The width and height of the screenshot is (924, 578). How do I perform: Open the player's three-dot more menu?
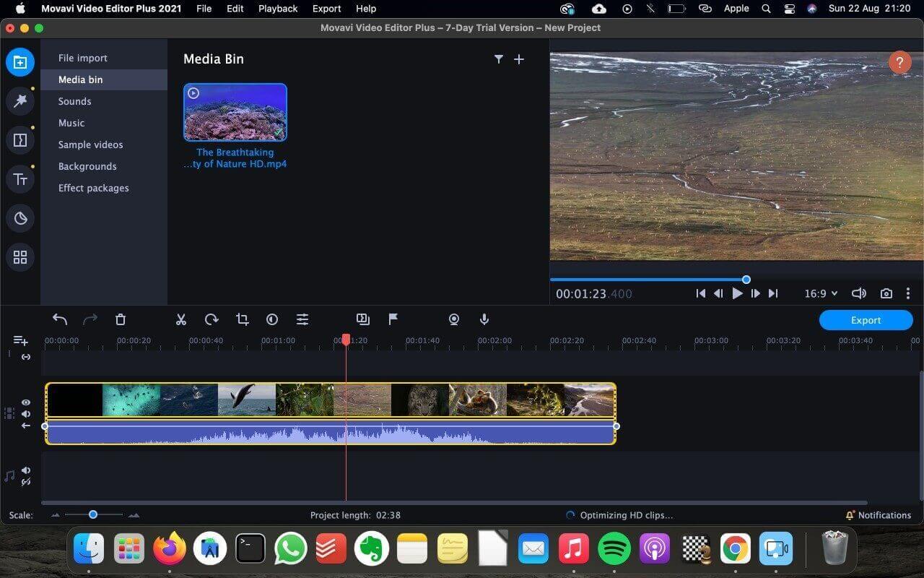coord(908,293)
